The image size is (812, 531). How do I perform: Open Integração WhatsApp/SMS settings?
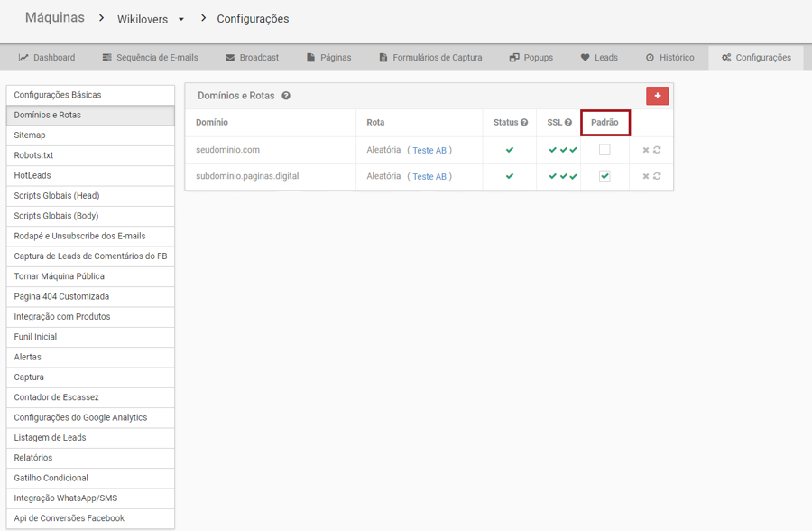[x=66, y=498]
